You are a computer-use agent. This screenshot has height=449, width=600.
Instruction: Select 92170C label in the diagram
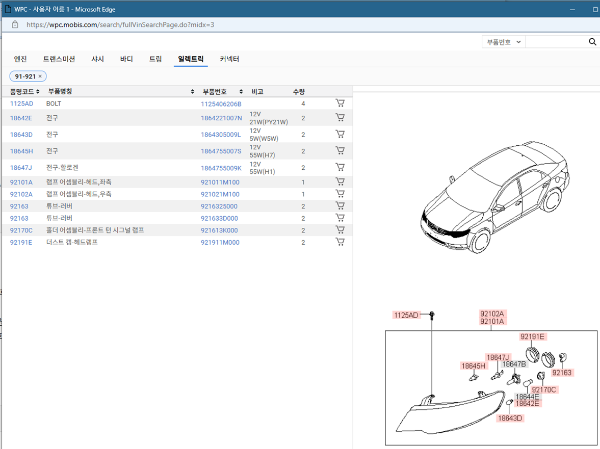tap(544, 390)
